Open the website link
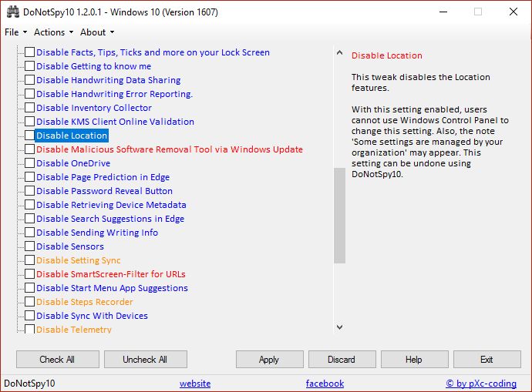 pyautogui.click(x=195, y=384)
